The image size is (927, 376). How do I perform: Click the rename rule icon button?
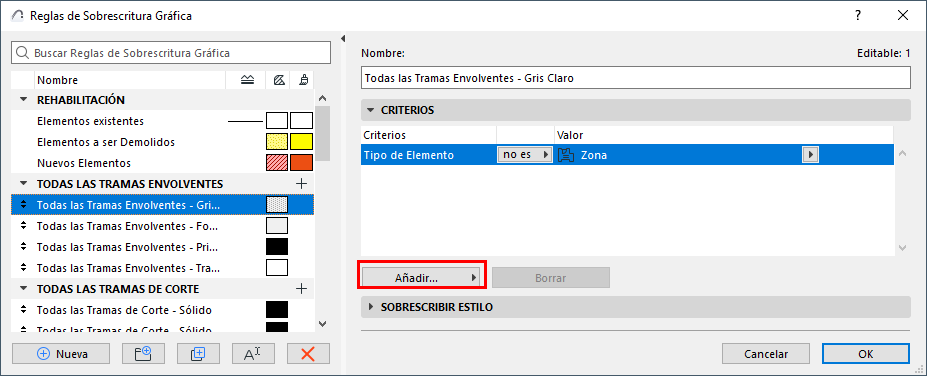(x=253, y=354)
